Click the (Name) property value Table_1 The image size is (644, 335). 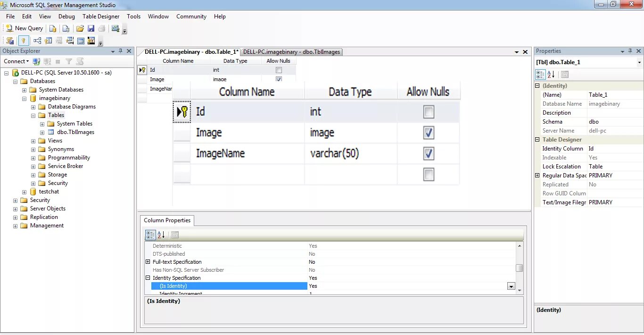tap(615, 95)
